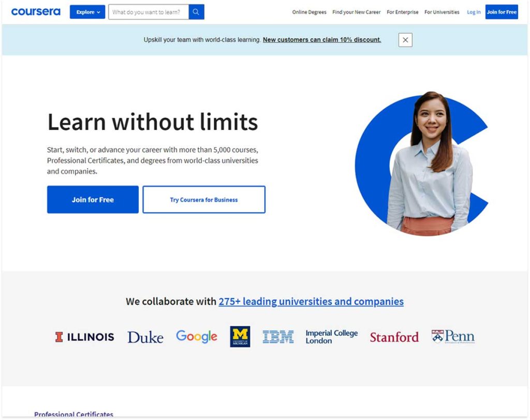
Task: Open Find your New Career link
Action: coord(356,12)
